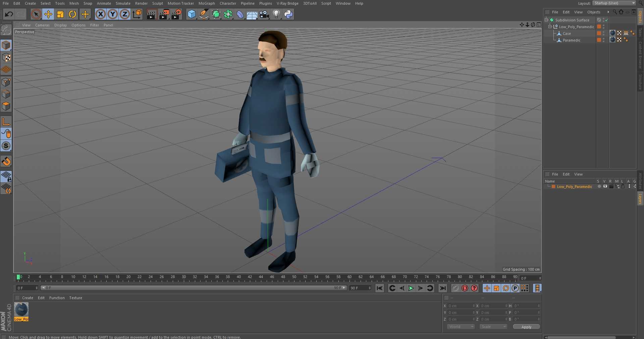The width and height of the screenshot is (644, 339).
Task: Toggle visibility of Low_Poly_Paramedic layer
Action: (605, 187)
